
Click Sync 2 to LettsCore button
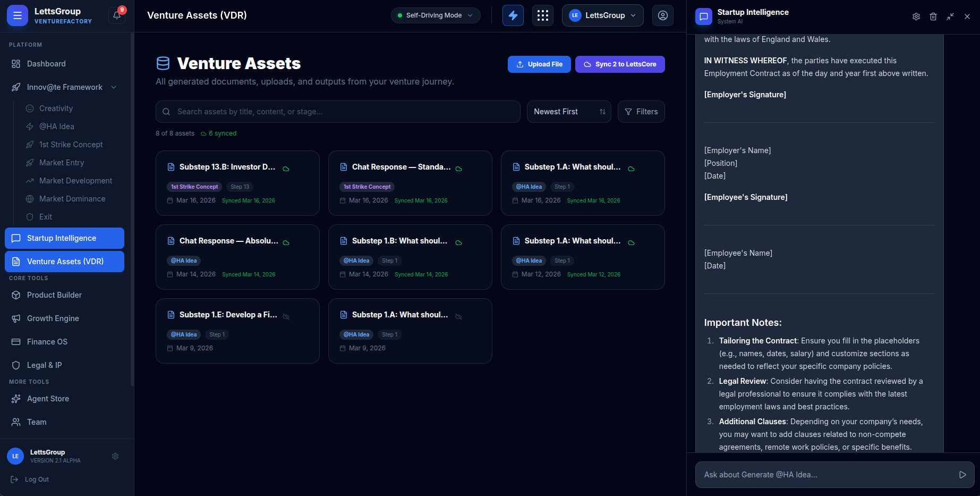pos(619,64)
